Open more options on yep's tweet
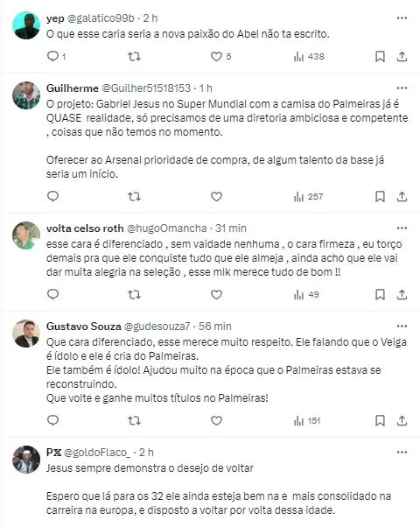The width and height of the screenshot is (420, 527). [402, 18]
